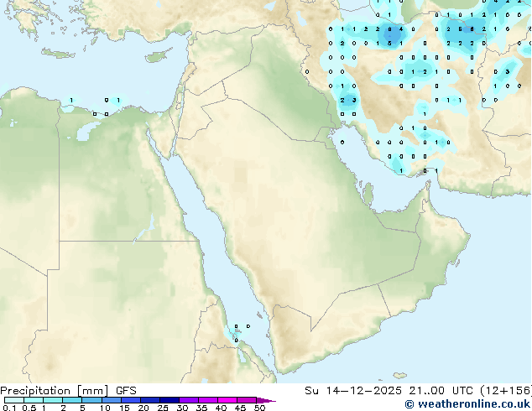Click legend scale label "45"
This screenshot has height=411, width=532.
click(x=240, y=408)
